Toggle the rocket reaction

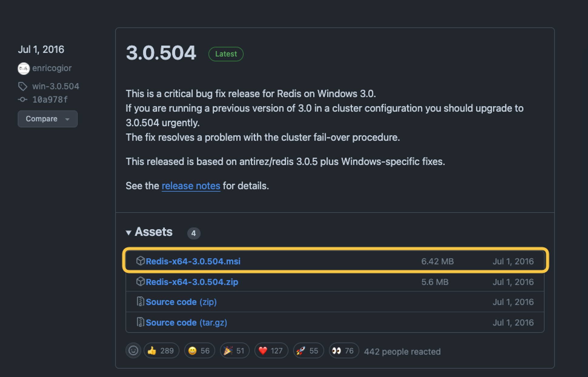tap(308, 351)
